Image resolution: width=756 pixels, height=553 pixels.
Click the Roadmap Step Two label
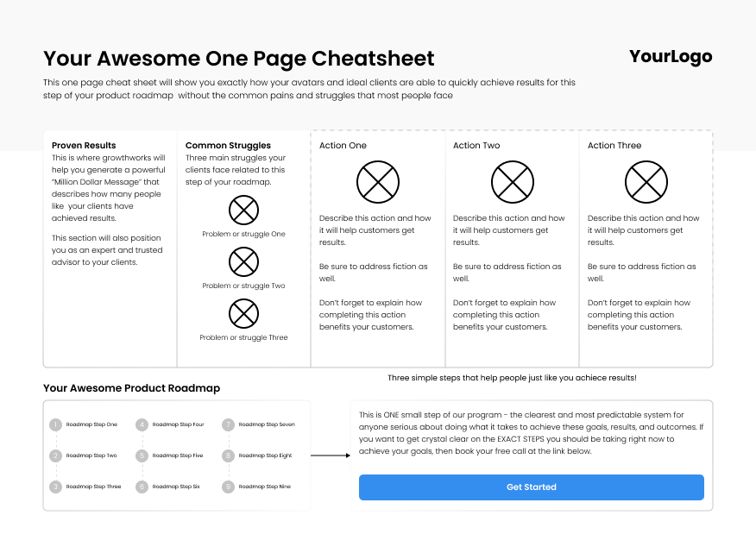(91, 456)
